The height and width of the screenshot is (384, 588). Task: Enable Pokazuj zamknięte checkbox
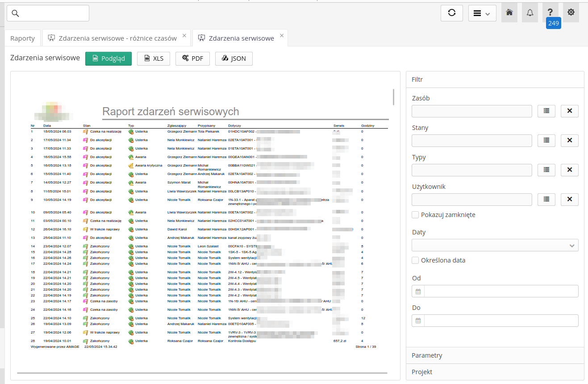tap(416, 215)
